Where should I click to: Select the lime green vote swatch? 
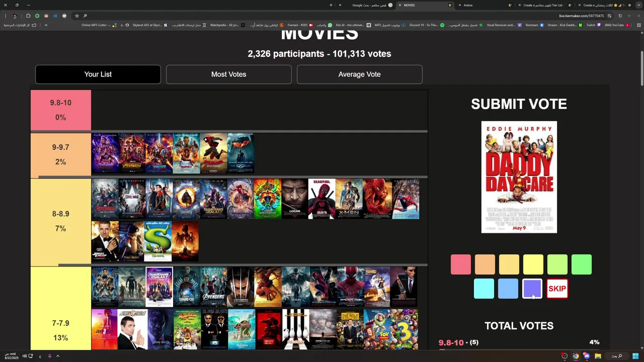(557, 264)
